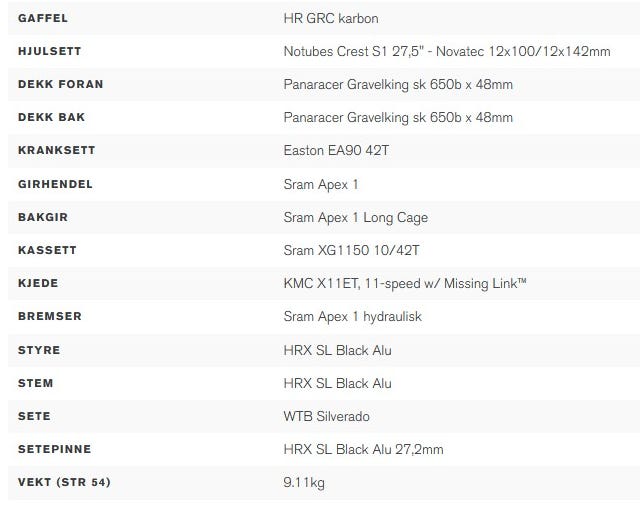The height and width of the screenshot is (506, 640).
Task: Select the WTB Silverado saddle value
Action: 326,417
